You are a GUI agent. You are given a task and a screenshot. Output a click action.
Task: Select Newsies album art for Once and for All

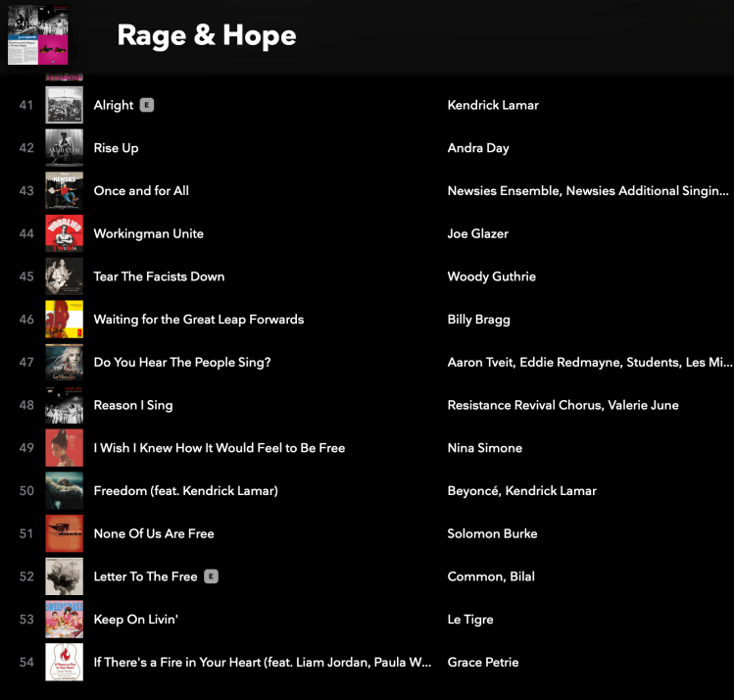[x=64, y=190]
